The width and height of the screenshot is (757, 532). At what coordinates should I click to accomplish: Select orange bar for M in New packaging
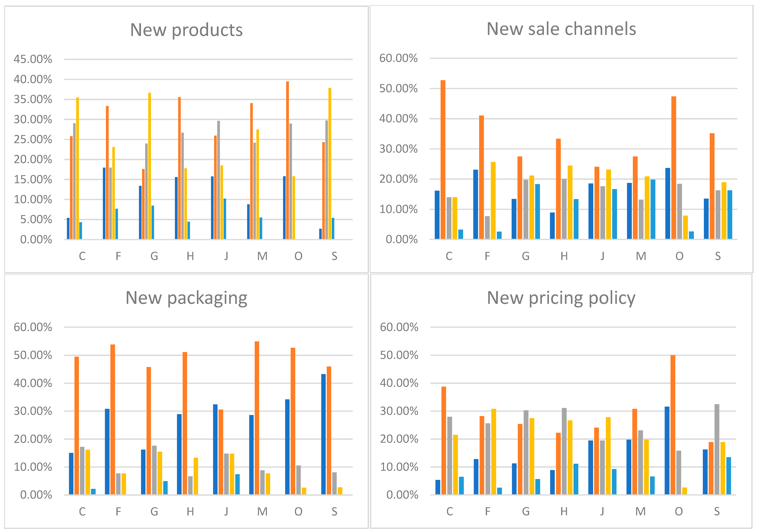257,418
